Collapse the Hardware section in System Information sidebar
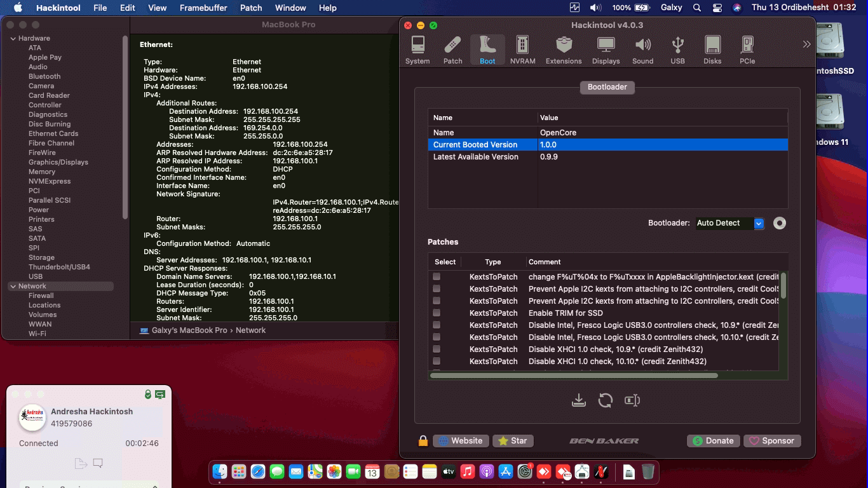868x488 pixels. point(13,39)
